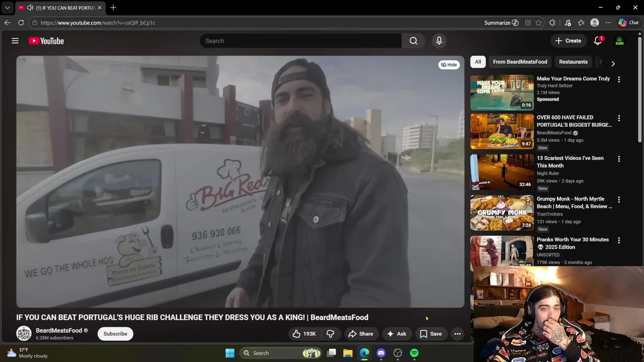This screenshot has width=644, height=362.
Task: Go to the YouTube home logo
Action: [x=46, y=41]
